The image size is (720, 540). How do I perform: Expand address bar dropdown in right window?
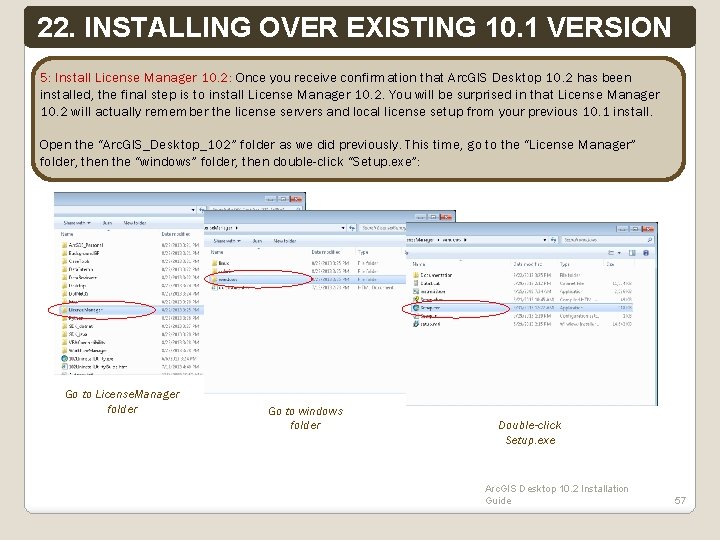point(545,240)
